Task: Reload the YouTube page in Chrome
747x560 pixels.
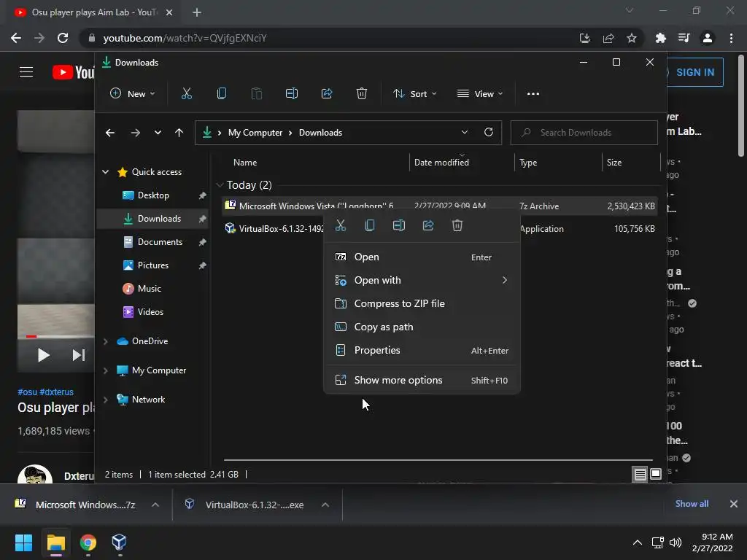Action: click(x=63, y=38)
